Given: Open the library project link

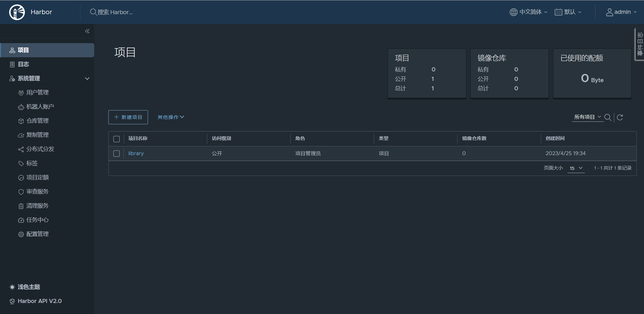Looking at the screenshot, I should click(135, 153).
